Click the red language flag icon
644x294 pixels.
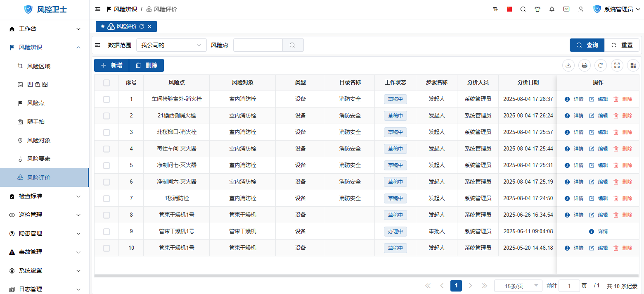click(x=509, y=9)
